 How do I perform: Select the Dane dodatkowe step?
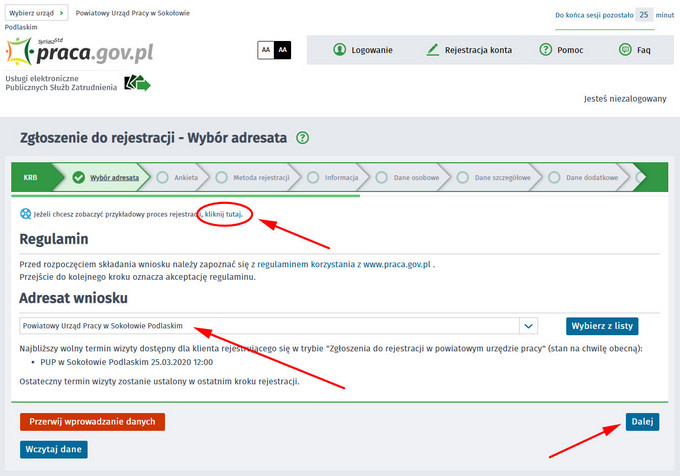tap(583, 177)
